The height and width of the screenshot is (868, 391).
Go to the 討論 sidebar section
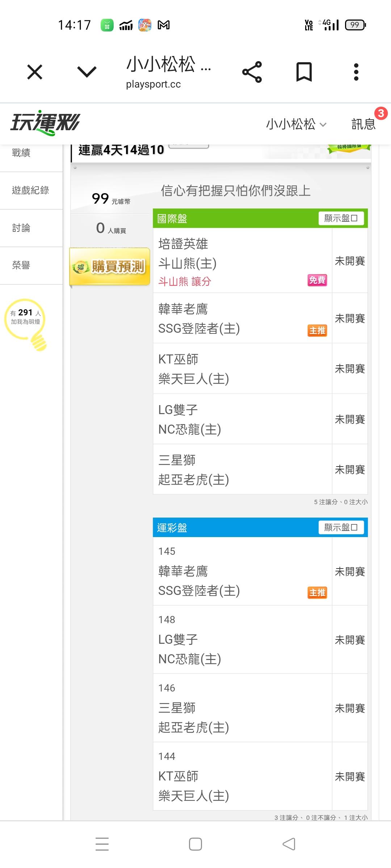pyautogui.click(x=21, y=228)
